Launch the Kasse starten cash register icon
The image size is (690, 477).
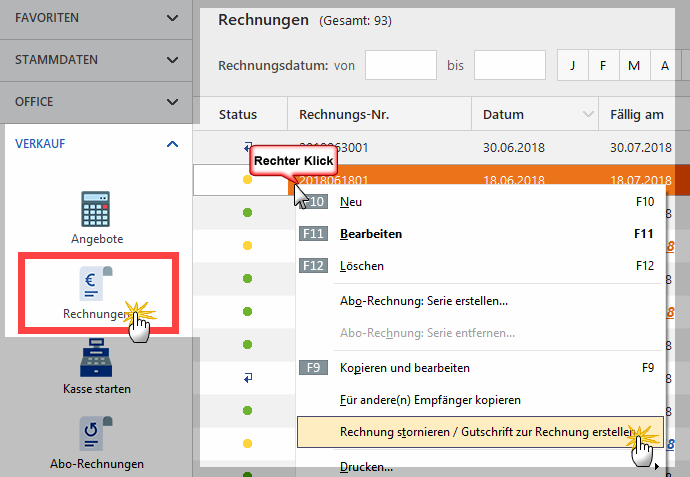96,358
